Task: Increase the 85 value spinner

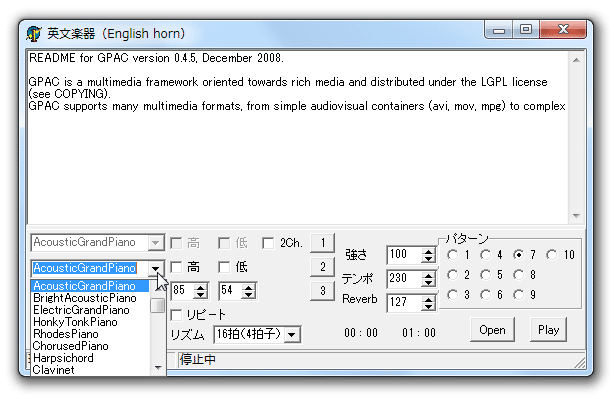Action: coord(200,287)
